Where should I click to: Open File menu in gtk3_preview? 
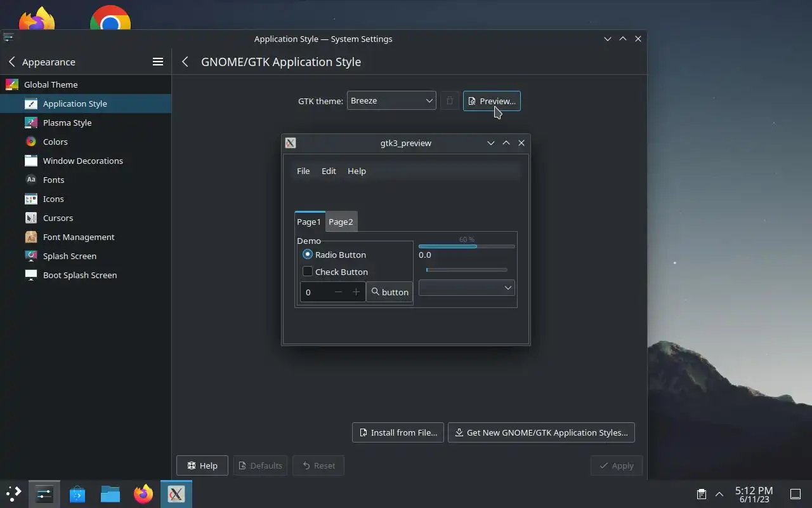pyautogui.click(x=303, y=171)
